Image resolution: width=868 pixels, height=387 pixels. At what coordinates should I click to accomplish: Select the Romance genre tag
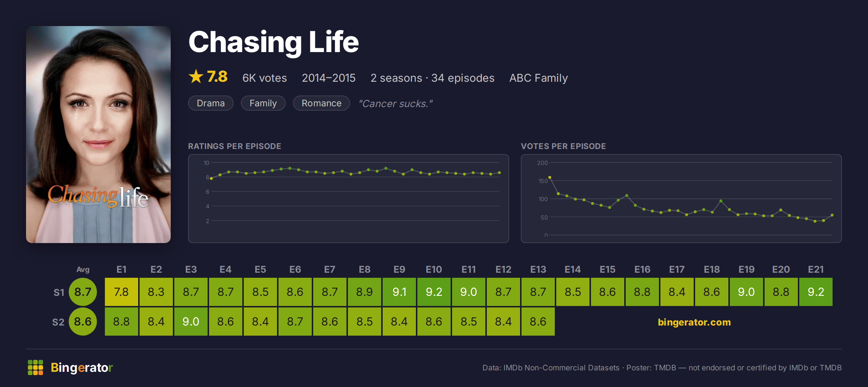(322, 103)
